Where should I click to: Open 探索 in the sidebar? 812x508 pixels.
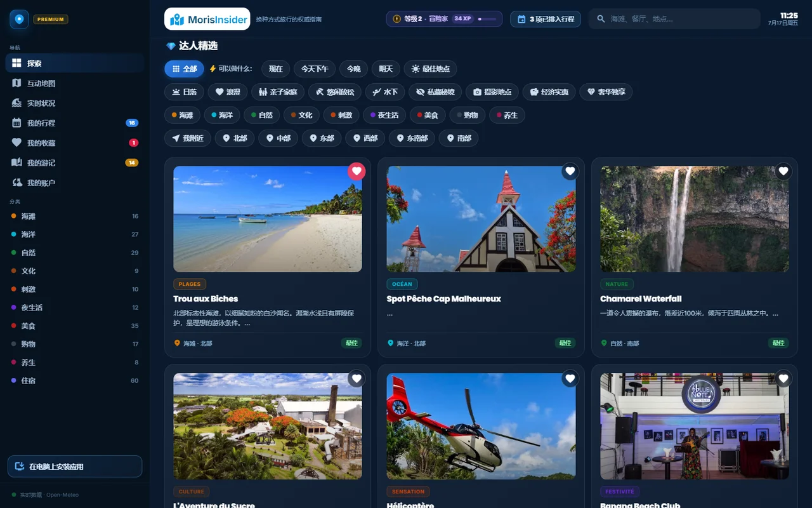pyautogui.click(x=75, y=63)
